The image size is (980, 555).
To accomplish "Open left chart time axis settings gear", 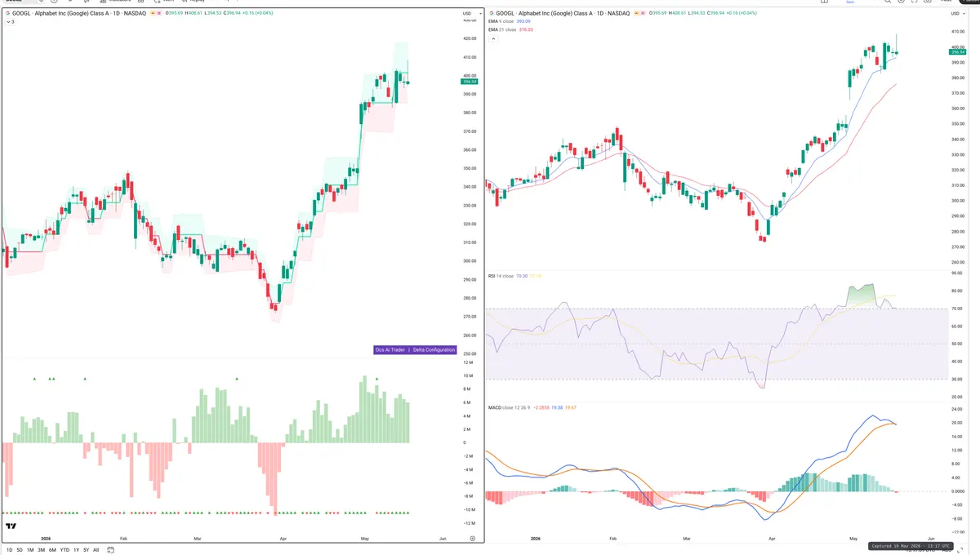I will pyautogui.click(x=472, y=539).
